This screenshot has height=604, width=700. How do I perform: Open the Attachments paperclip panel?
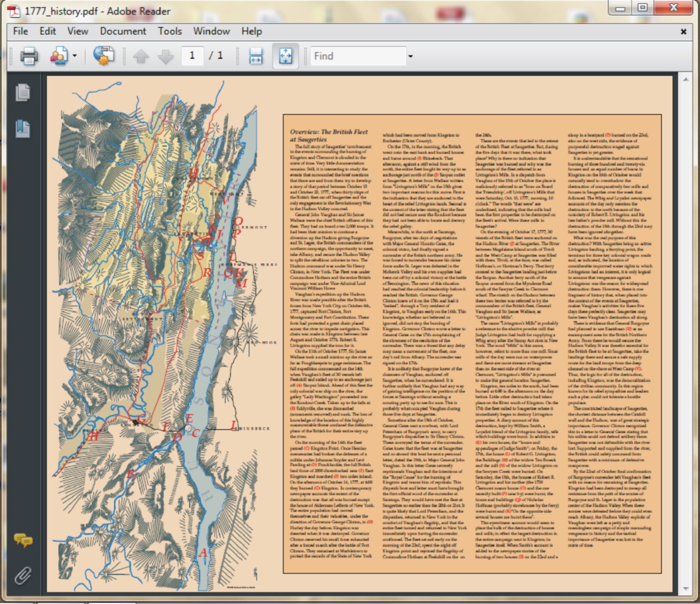click(x=23, y=575)
